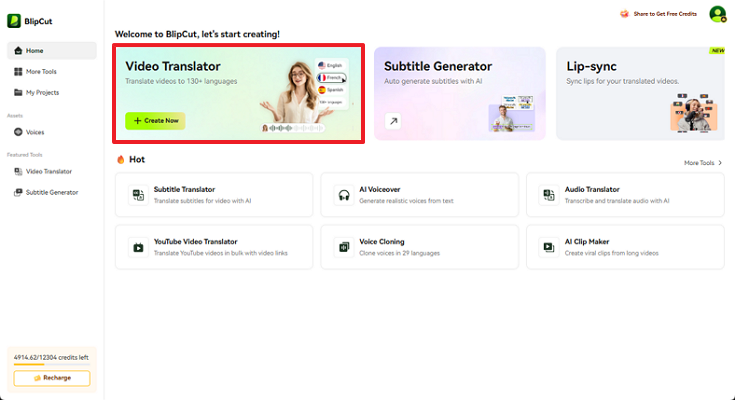Click the AI Voiceover headphones icon
Screen dimensions: 735x400
pyautogui.click(x=343, y=195)
